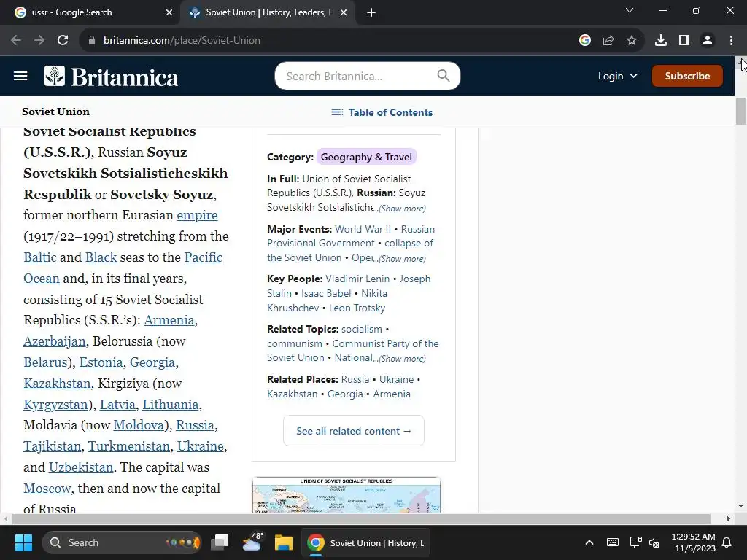Screen dimensions: 747x560
Task: Click the muted volume tray icon
Action: (654, 542)
